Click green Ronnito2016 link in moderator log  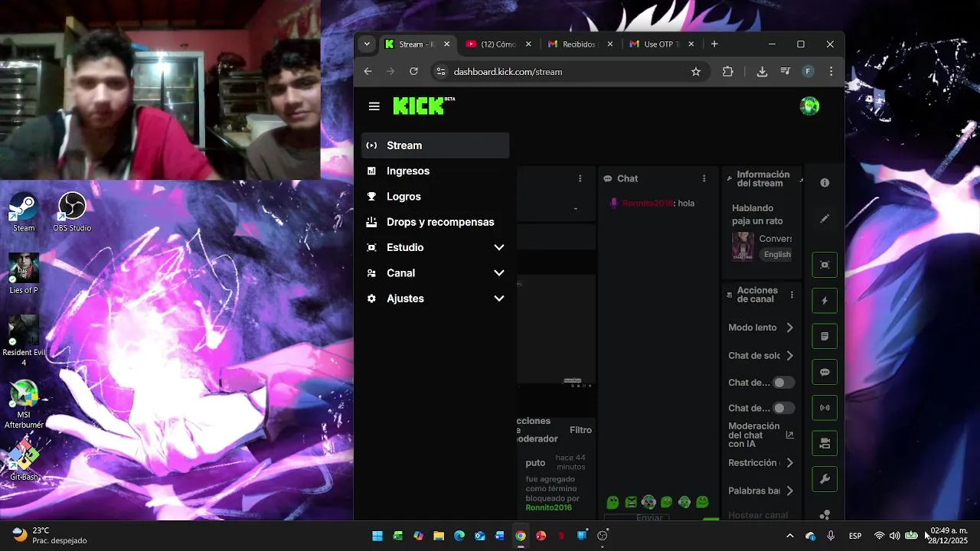pyautogui.click(x=548, y=508)
